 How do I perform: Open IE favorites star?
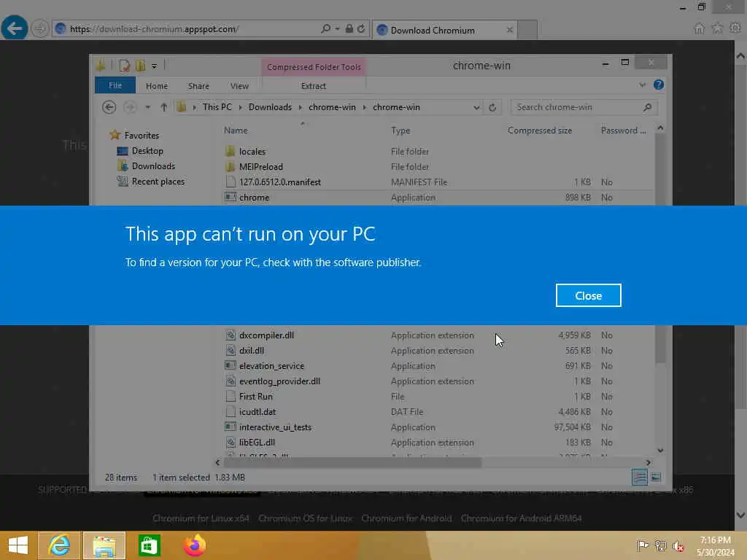tap(717, 28)
